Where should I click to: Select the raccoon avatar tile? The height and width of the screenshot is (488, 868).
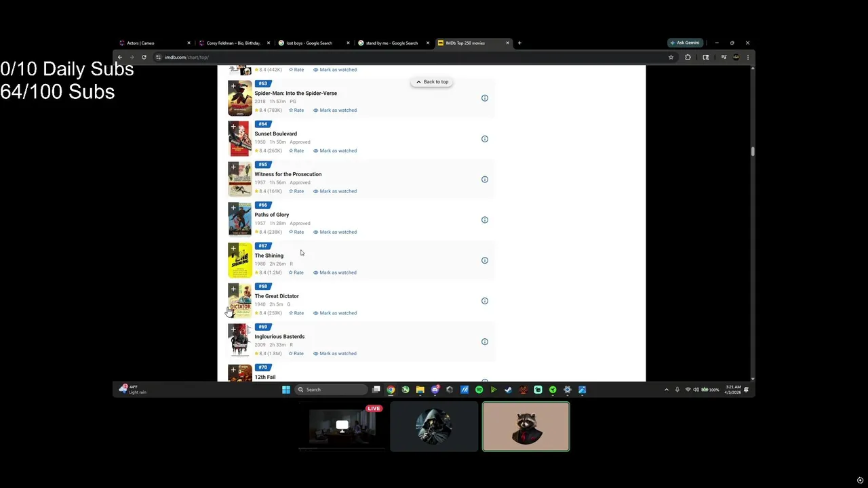click(526, 426)
